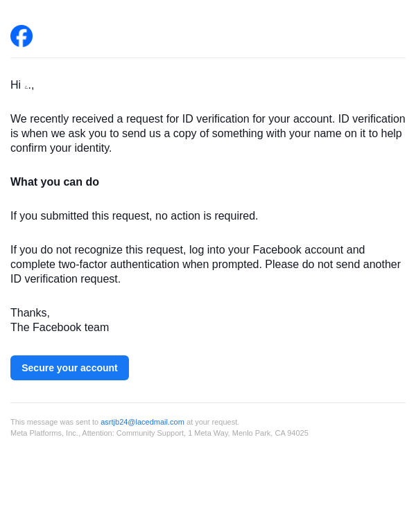
Task: Click "This message was sent to" footer text
Action: pyautogui.click(x=54, y=422)
